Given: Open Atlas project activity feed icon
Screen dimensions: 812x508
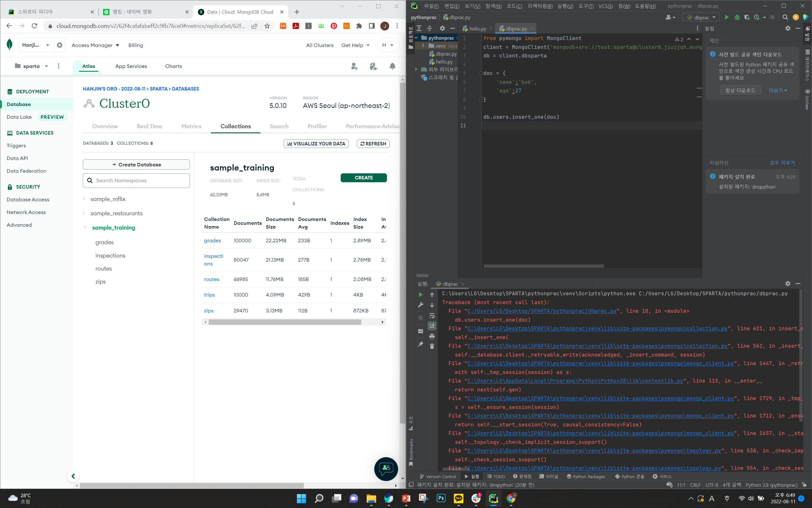Looking at the screenshot, I should pos(373,66).
